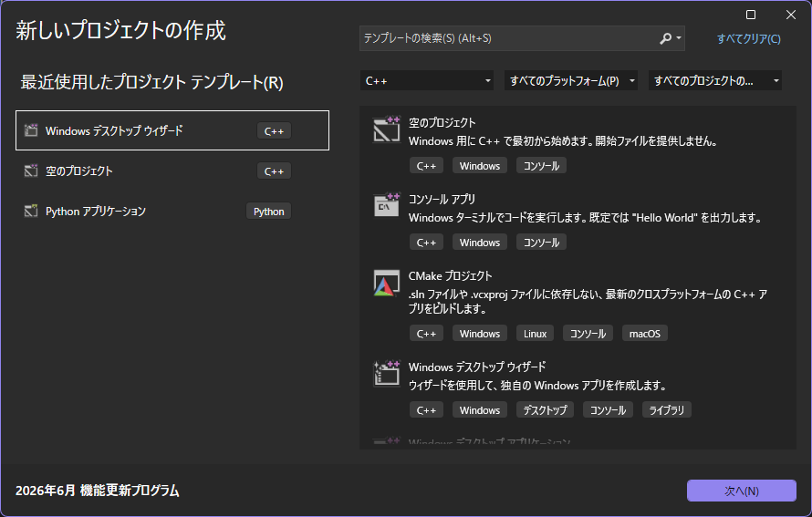Image resolution: width=812 pixels, height=517 pixels.
Task: Maximize the new project dialog window
Action: point(750,15)
